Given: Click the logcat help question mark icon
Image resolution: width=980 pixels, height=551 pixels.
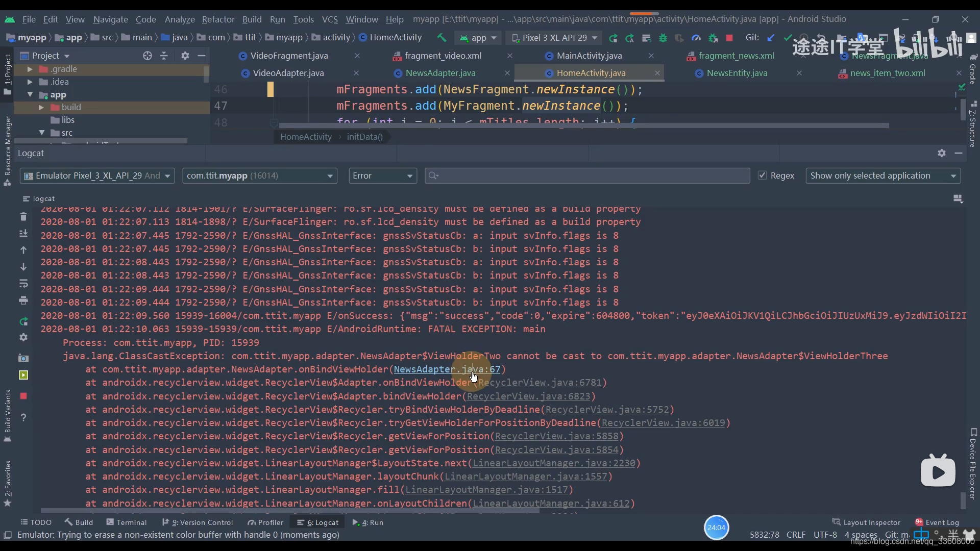Looking at the screenshot, I should 23,417.
